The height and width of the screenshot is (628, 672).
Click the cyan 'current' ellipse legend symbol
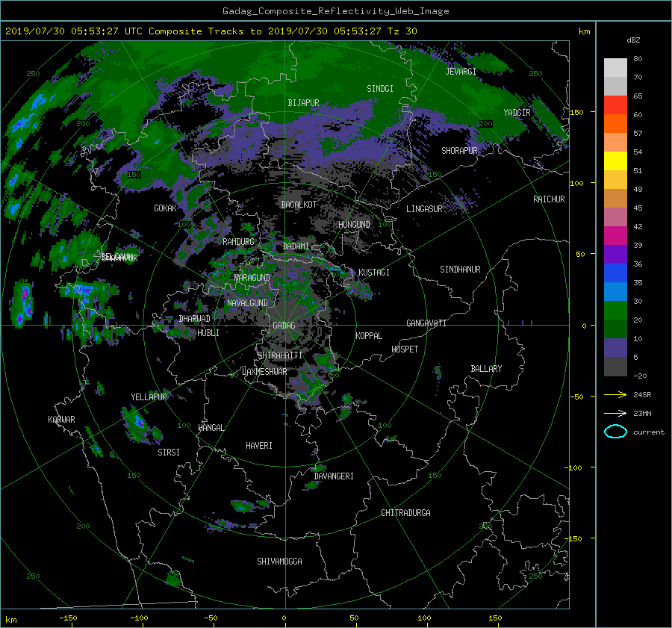tap(615, 432)
